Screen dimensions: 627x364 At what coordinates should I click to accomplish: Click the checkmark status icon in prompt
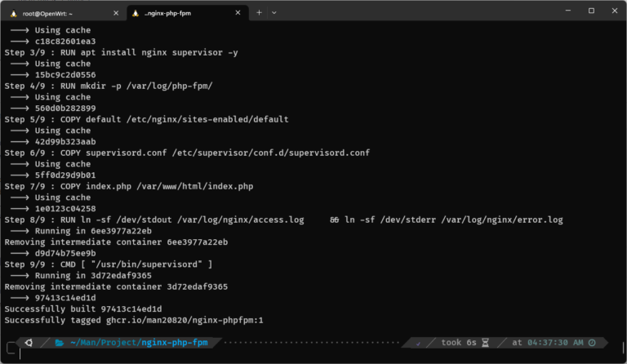418,344
